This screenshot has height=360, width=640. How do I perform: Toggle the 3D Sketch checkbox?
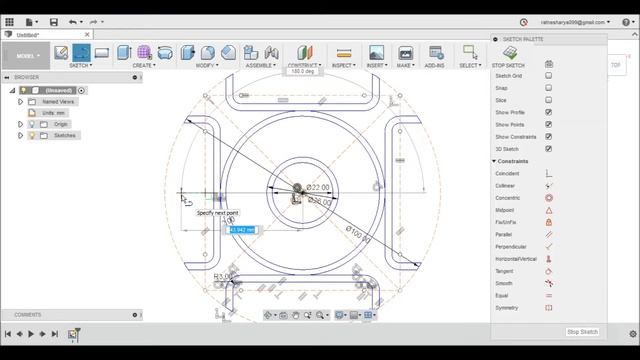click(549, 149)
